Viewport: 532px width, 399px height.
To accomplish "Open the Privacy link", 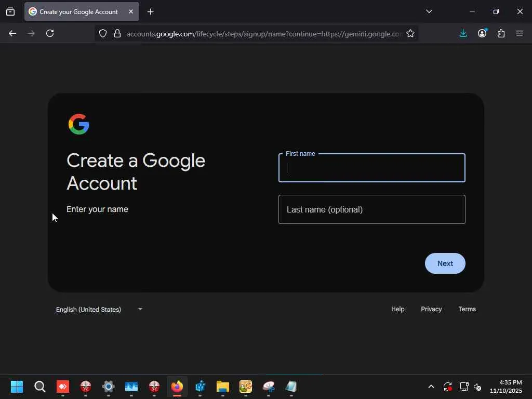I will point(431,309).
